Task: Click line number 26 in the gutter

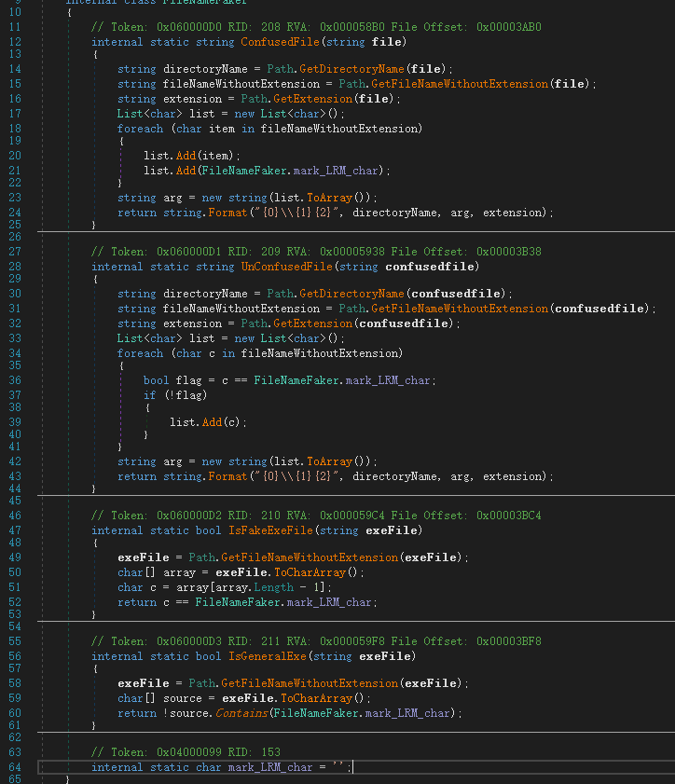Action: pos(15,237)
